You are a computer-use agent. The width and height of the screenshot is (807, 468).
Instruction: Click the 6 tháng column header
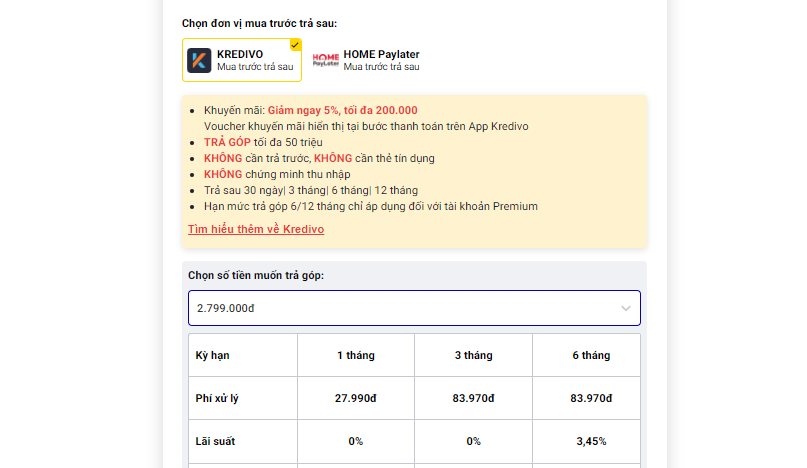click(591, 355)
